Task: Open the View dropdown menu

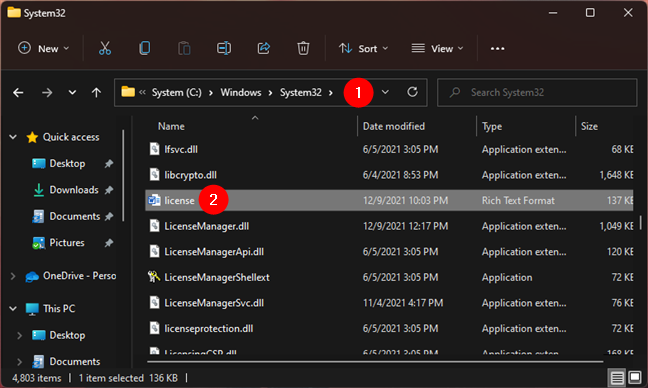Action: pyautogui.click(x=438, y=49)
